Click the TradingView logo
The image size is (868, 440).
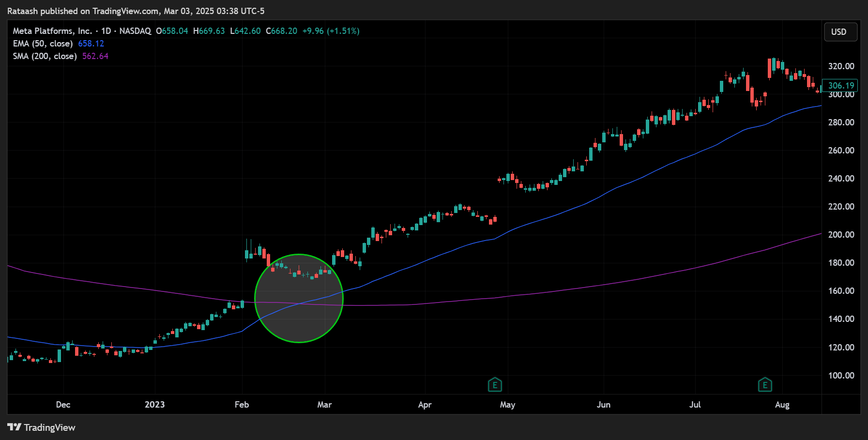41,427
